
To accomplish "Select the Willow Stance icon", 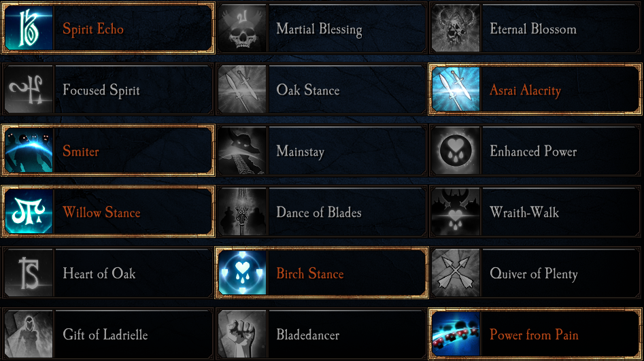I will pyautogui.click(x=29, y=213).
